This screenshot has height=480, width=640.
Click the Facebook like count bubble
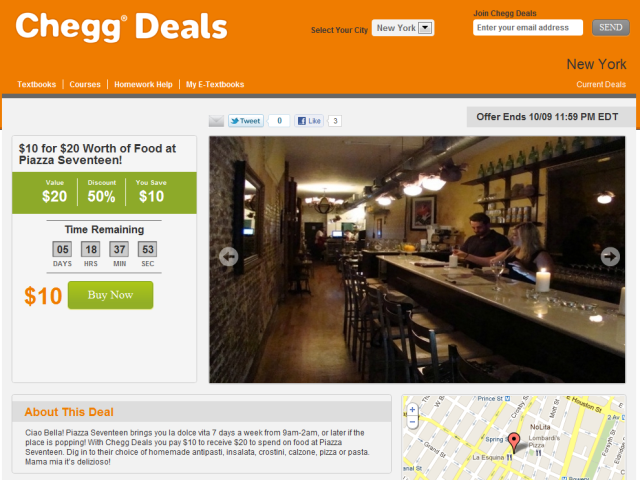[x=335, y=121]
